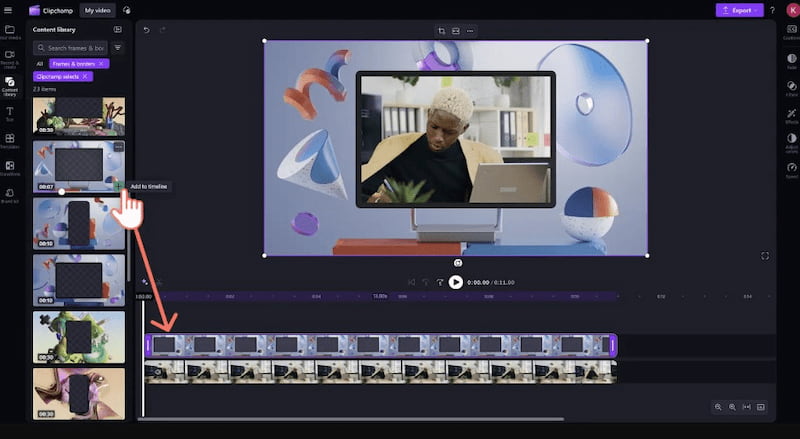Screen dimensions: 800x439
Task: Open the help question mark menu
Action: pyautogui.click(x=772, y=10)
